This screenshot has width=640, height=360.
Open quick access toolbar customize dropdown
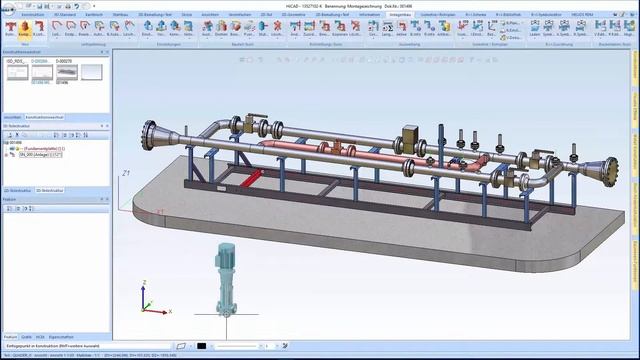[x=94, y=6]
